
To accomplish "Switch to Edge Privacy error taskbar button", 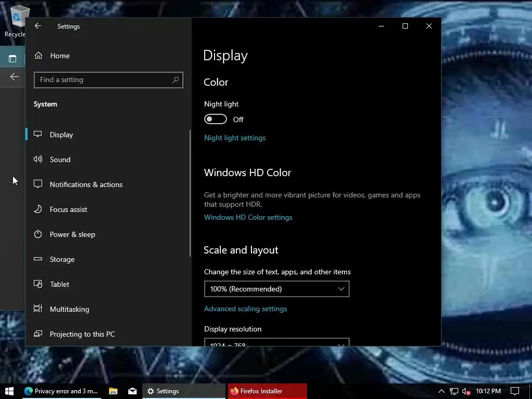I will (x=61, y=391).
